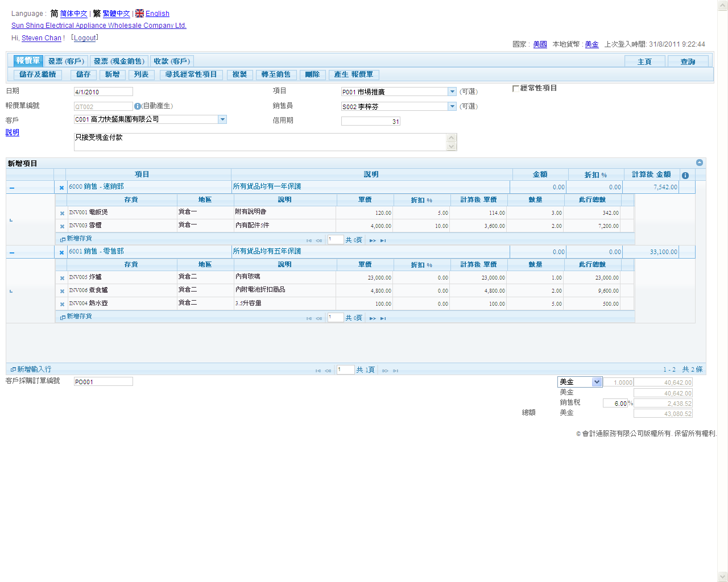The height and width of the screenshot is (582, 728).
Task: Delete the 6000 銷售 - 速銷部 item
Action: (61, 188)
